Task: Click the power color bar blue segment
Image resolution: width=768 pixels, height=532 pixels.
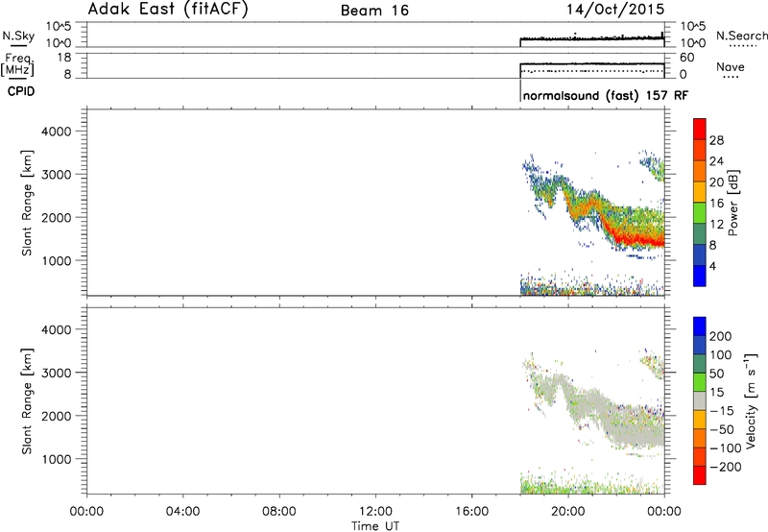Action: tap(700, 276)
